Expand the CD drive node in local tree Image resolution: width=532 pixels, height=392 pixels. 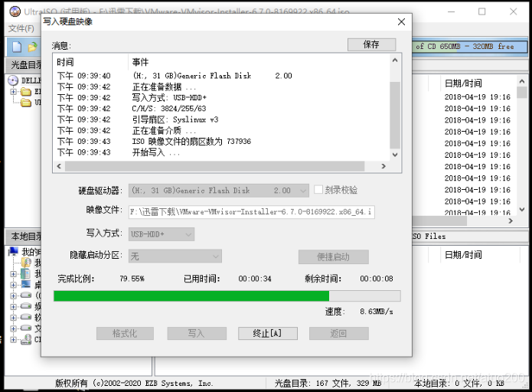click(13, 339)
